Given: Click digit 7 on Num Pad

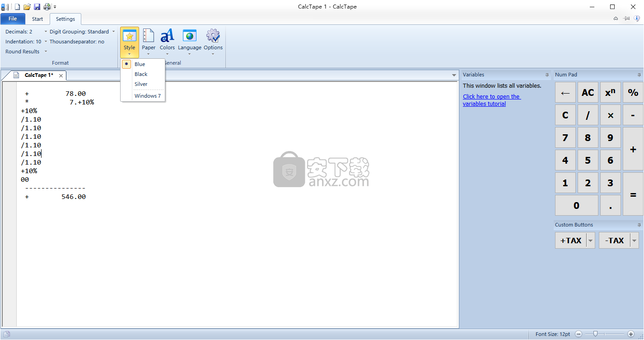Looking at the screenshot, I should click(x=565, y=137).
